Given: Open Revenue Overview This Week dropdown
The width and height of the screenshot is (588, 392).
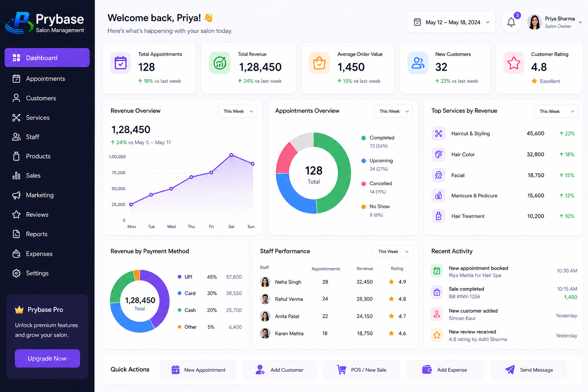Looking at the screenshot, I should [x=238, y=111].
